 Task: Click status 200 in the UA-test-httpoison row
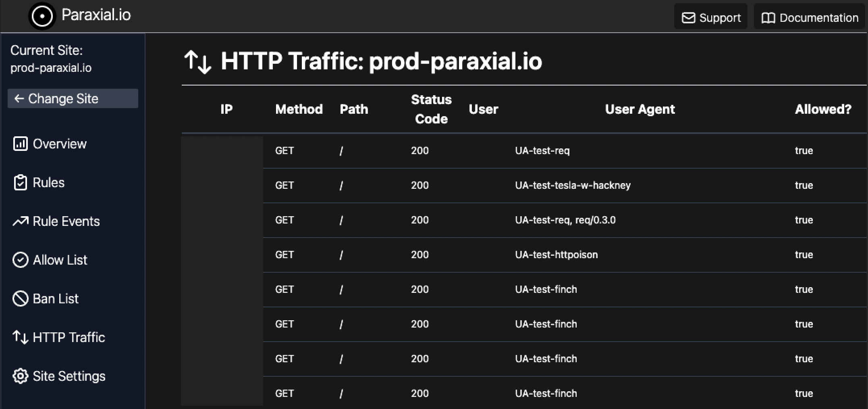[420, 255]
